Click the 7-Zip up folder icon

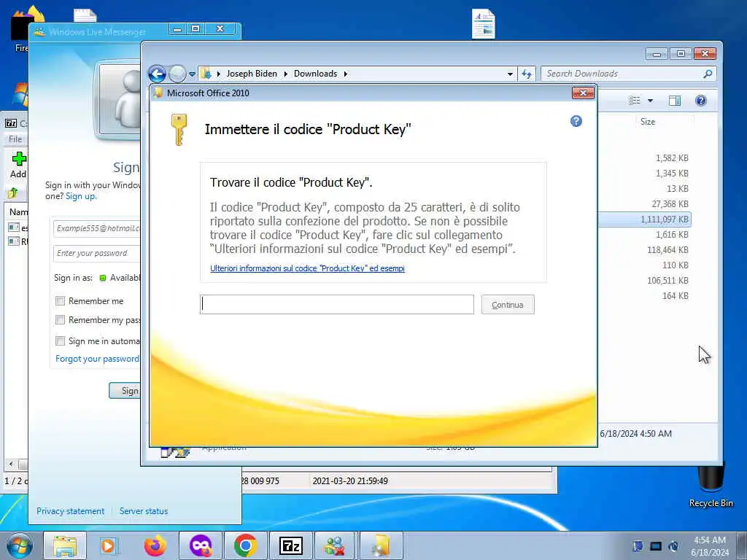point(13,192)
